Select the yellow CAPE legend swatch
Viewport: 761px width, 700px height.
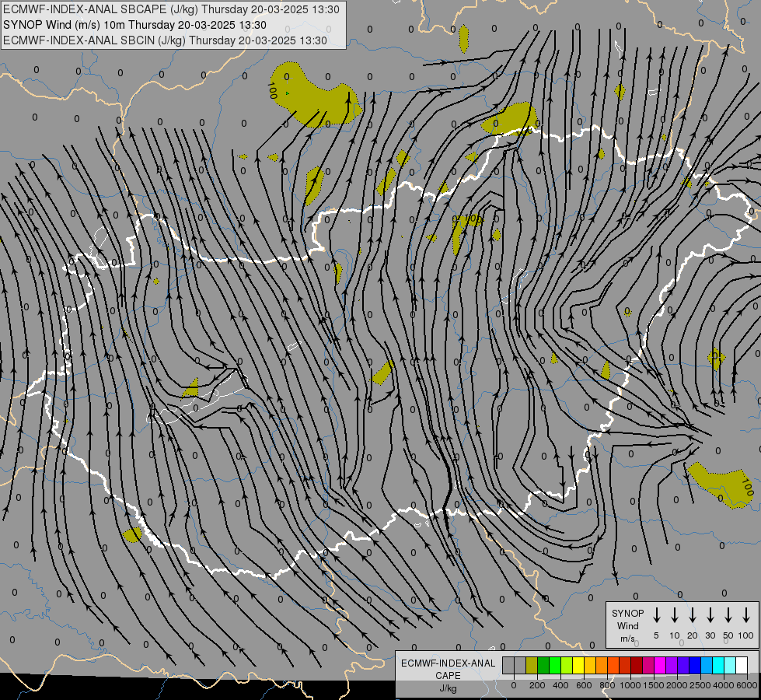coord(578,665)
